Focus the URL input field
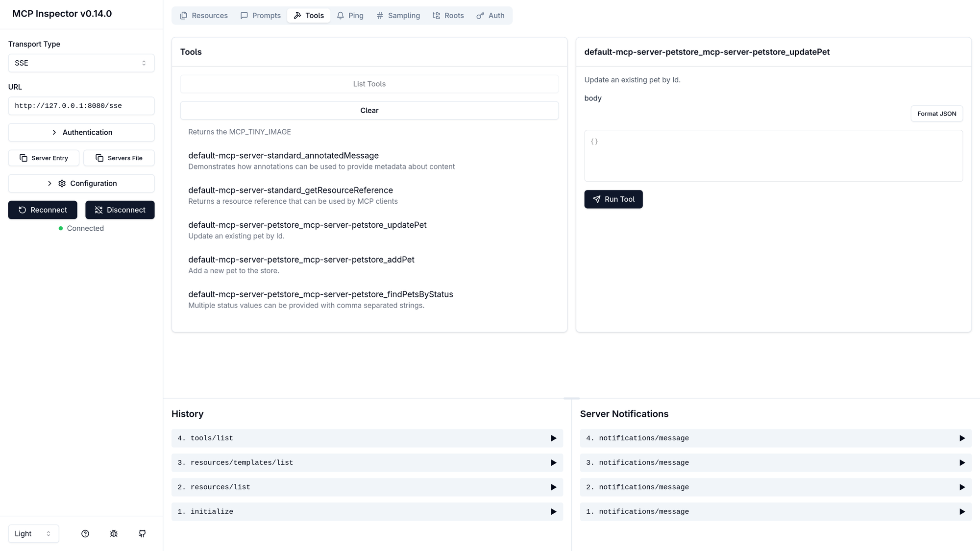The height and width of the screenshot is (551, 980). [81, 106]
